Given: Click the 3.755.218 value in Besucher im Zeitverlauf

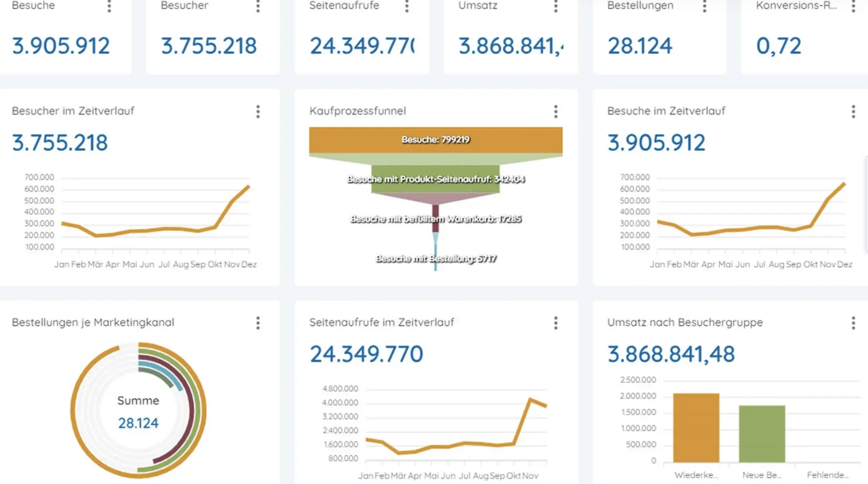Looking at the screenshot, I should pos(60,143).
